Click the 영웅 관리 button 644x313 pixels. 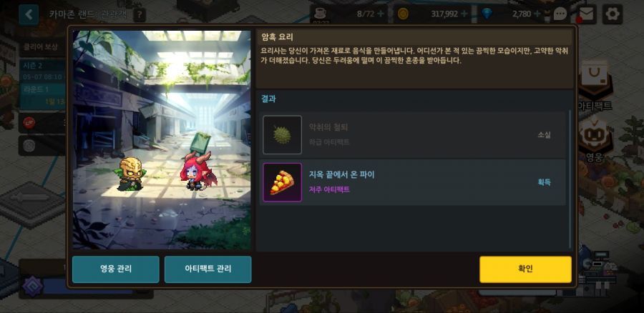pyautogui.click(x=116, y=269)
